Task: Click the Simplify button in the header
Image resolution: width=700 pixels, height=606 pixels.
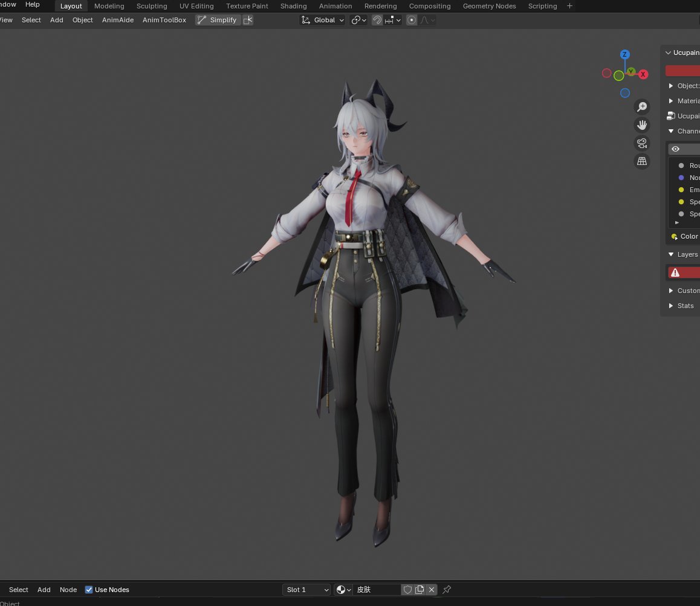Action: 218,20
